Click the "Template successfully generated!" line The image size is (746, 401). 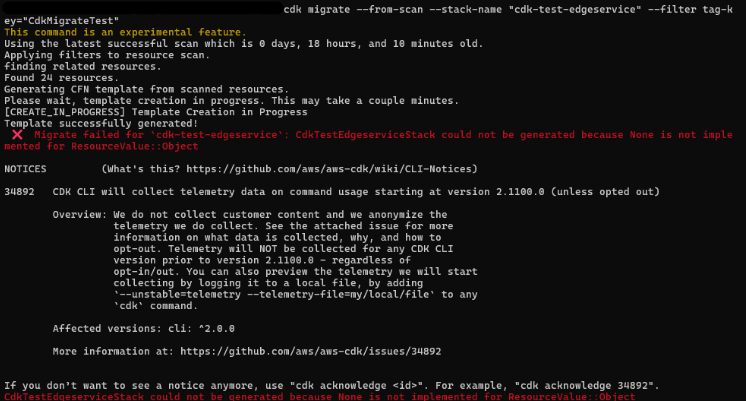click(101, 124)
